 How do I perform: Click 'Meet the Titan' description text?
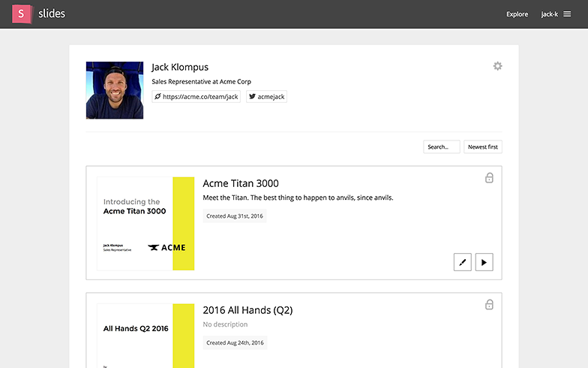tap(298, 198)
